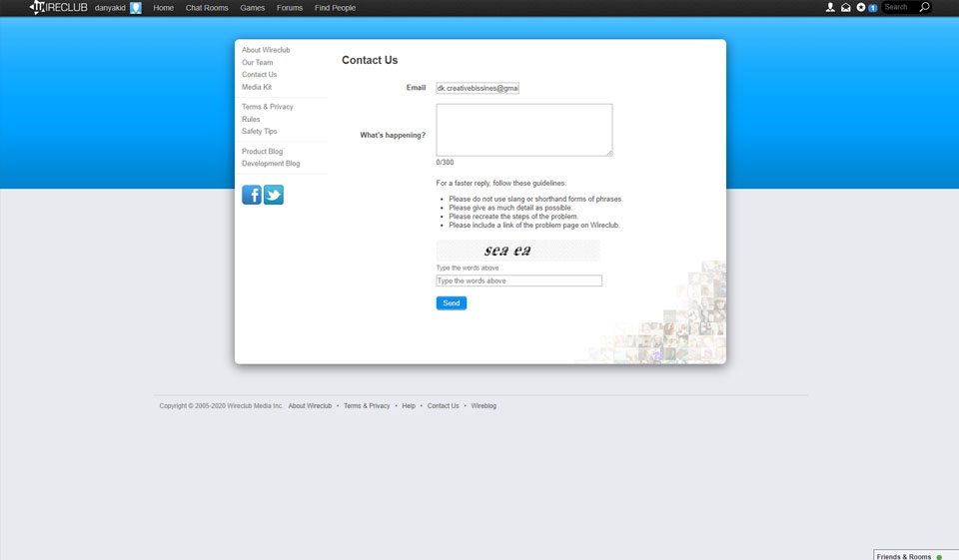
Task: Click the credits star icon
Action: tap(861, 8)
